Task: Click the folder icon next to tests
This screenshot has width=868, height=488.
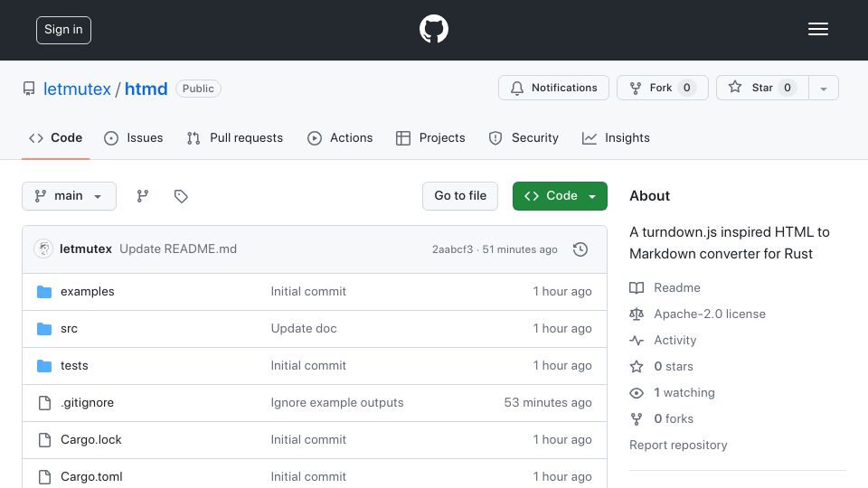Action: tap(44, 366)
